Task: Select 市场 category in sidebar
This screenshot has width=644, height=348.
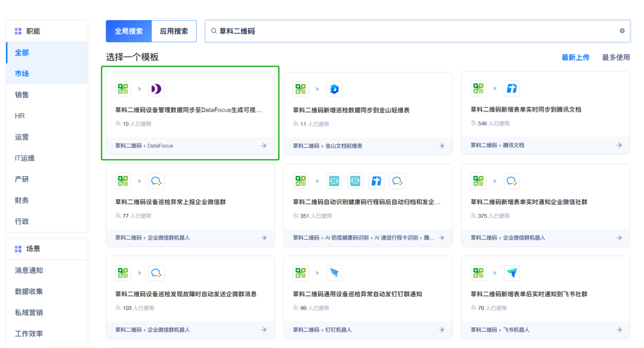Action: pyautogui.click(x=47, y=74)
